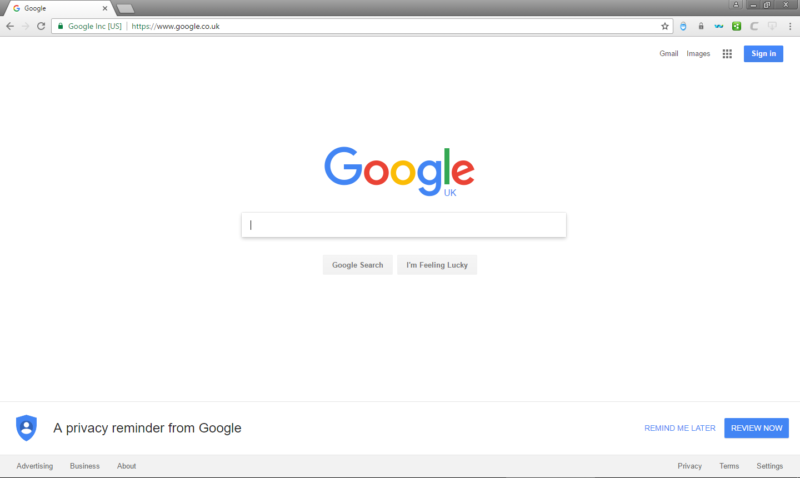
Task: Open the Settings menu in the footer
Action: (x=769, y=466)
